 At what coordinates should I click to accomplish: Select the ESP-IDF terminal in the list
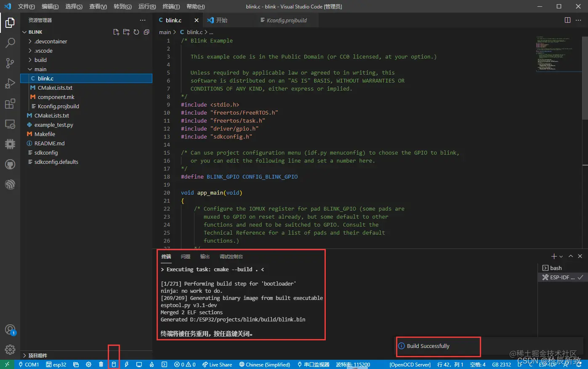tap(562, 277)
